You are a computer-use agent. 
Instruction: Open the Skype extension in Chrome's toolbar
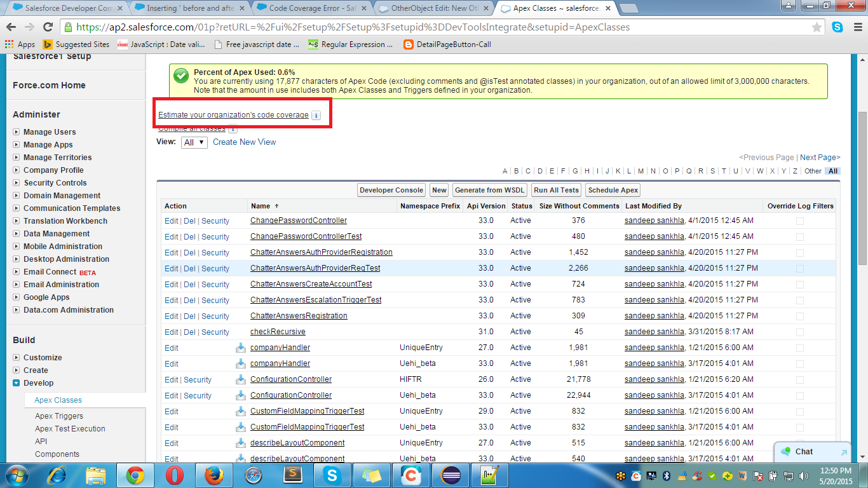[837, 27]
